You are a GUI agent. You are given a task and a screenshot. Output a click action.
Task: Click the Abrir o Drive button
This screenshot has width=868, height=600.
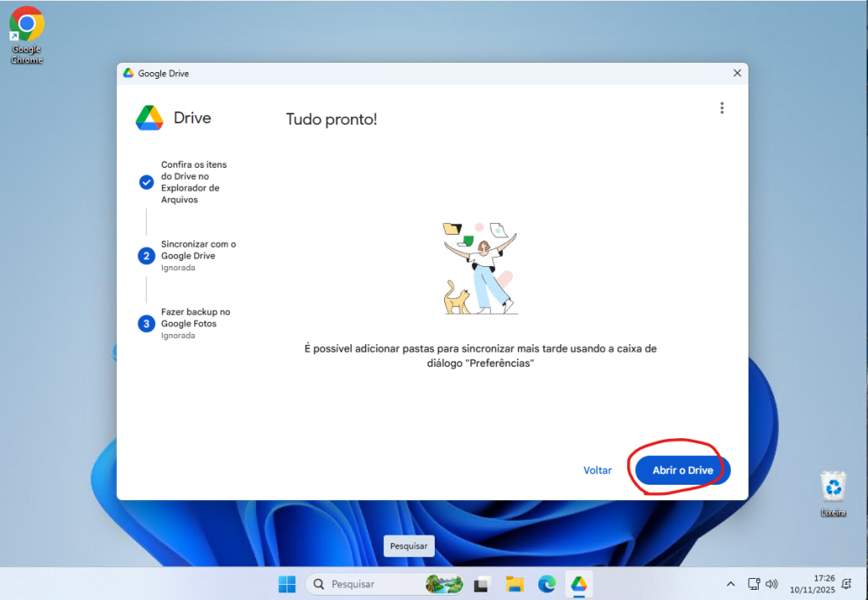[x=682, y=470]
